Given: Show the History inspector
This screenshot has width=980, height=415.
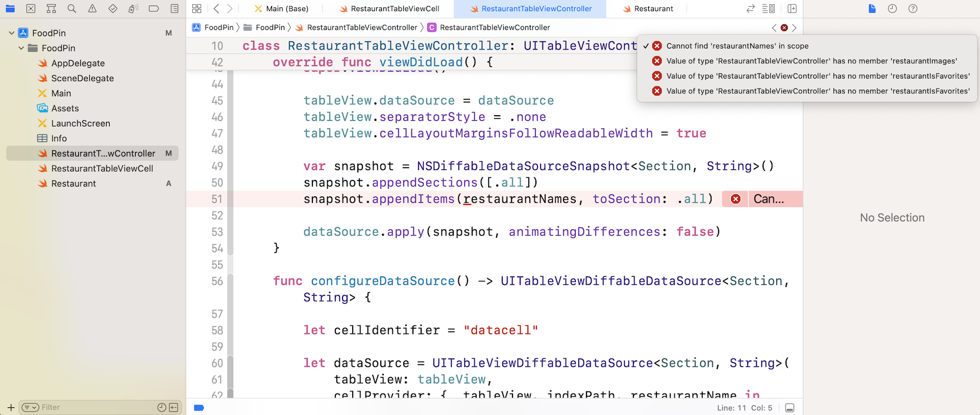Looking at the screenshot, I should (892, 9).
